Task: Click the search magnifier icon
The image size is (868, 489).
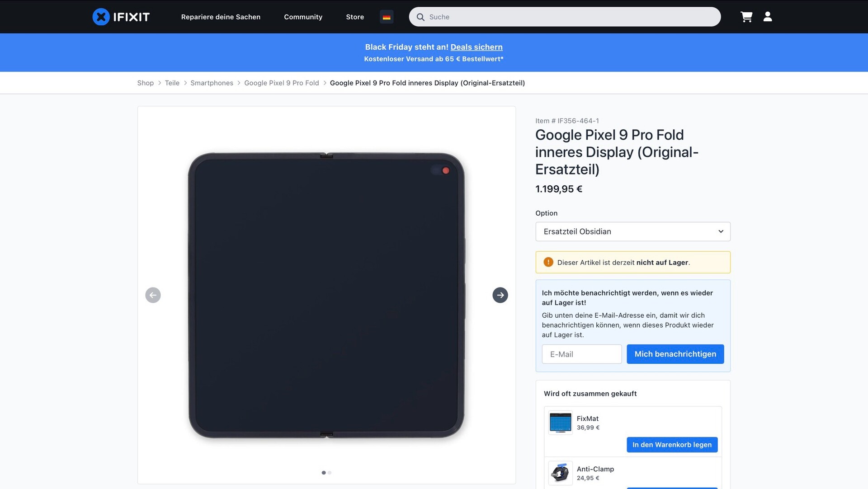Action: [x=420, y=17]
